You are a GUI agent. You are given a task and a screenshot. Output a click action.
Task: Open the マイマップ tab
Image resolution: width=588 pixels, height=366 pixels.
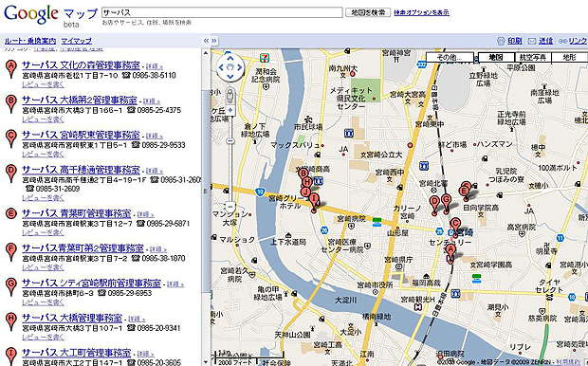click(x=76, y=41)
